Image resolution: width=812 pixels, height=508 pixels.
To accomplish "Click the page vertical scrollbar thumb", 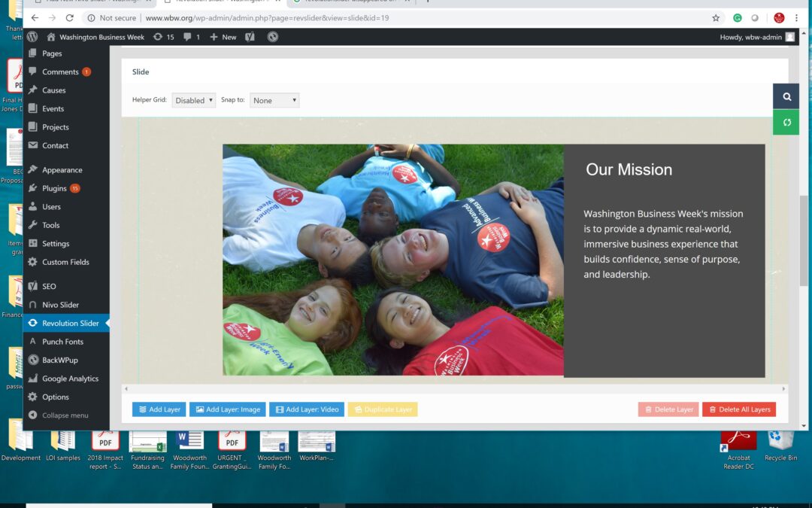I will [x=803, y=241].
